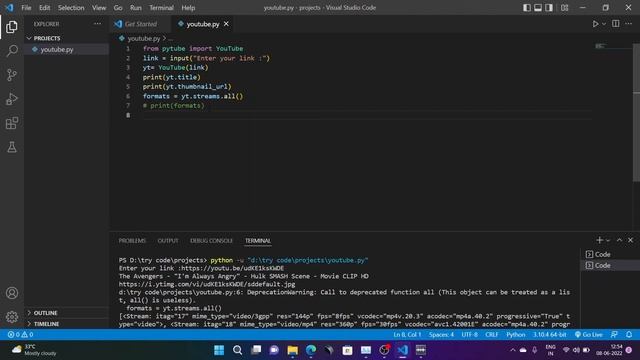Open the Manage gear settings

(x=12, y=317)
